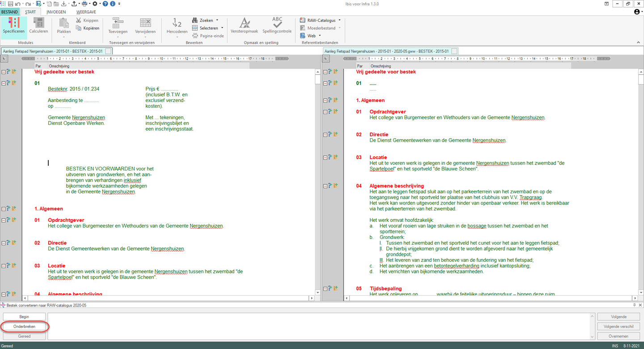Open the BESTAND menu
This screenshot has height=349, width=644.
(9, 12)
